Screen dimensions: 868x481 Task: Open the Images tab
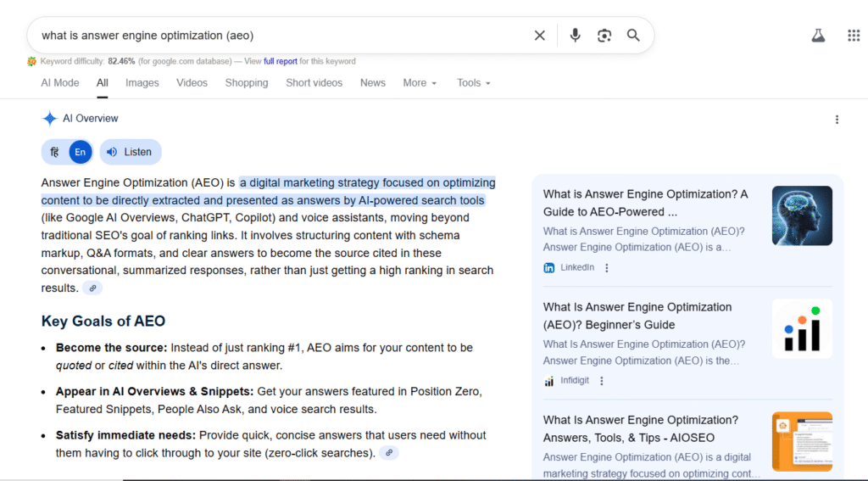142,83
